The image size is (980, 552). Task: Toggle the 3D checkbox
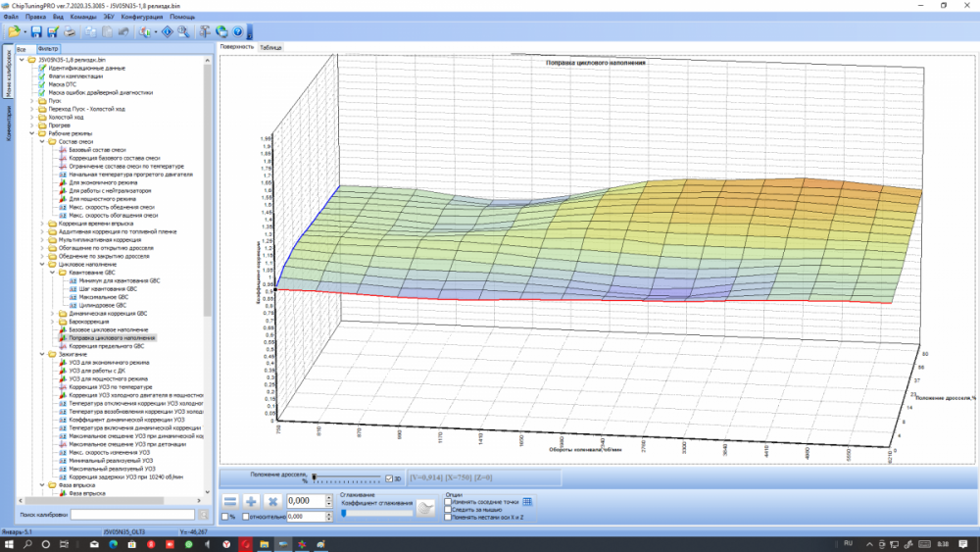[389, 478]
